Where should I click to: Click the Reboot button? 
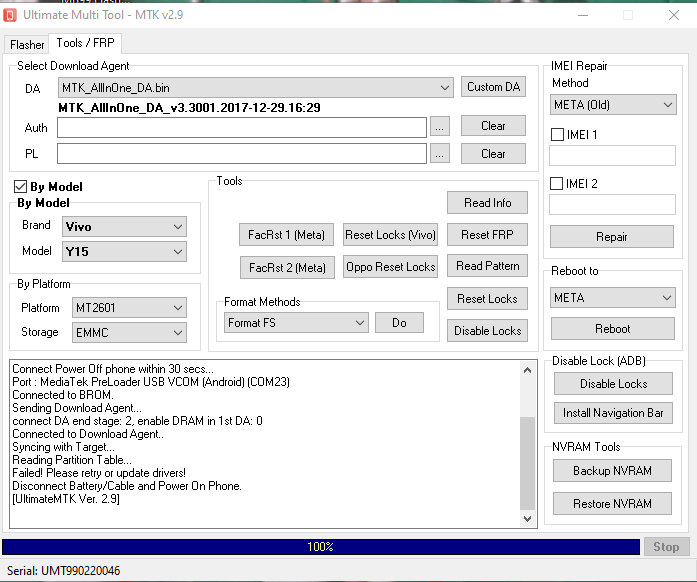click(613, 329)
